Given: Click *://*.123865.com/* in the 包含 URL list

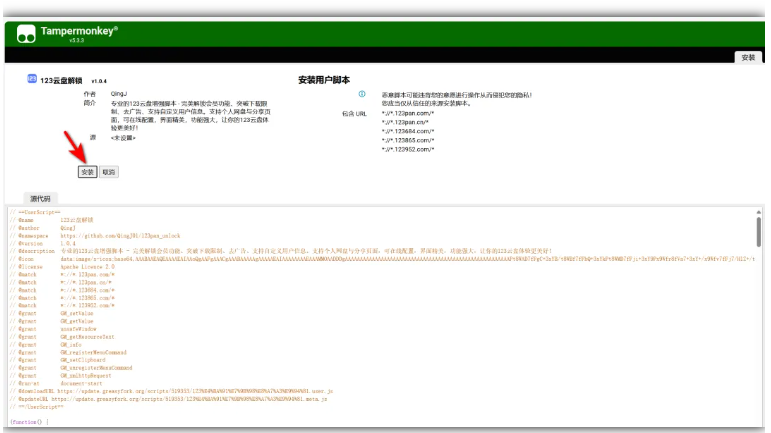Looking at the screenshot, I should [x=408, y=140].
